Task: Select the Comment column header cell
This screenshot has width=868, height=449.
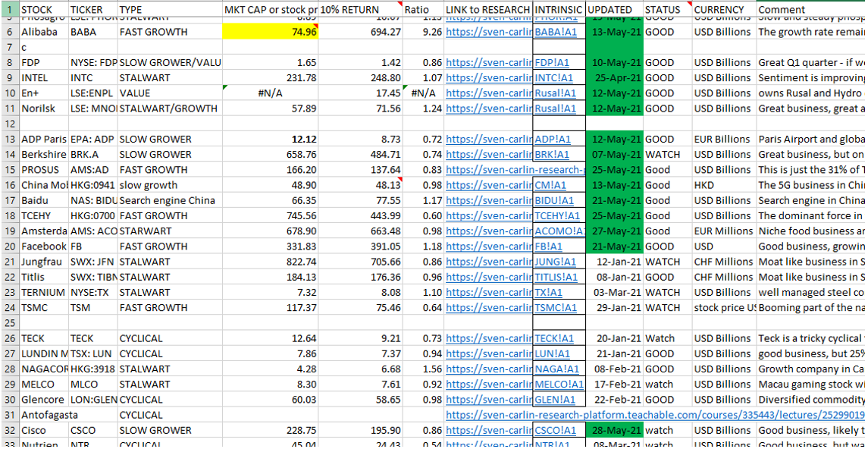Action: [812, 9]
